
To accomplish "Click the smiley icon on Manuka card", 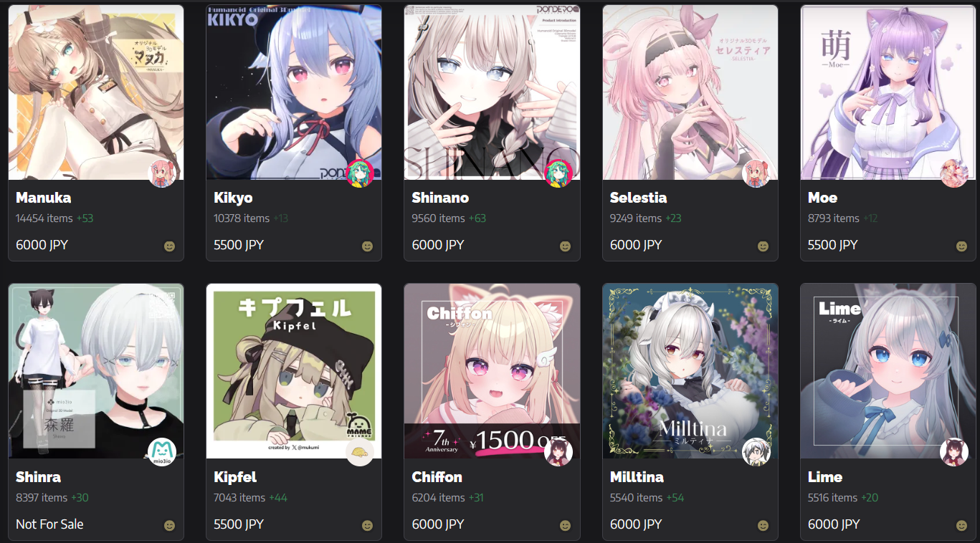I will (169, 246).
